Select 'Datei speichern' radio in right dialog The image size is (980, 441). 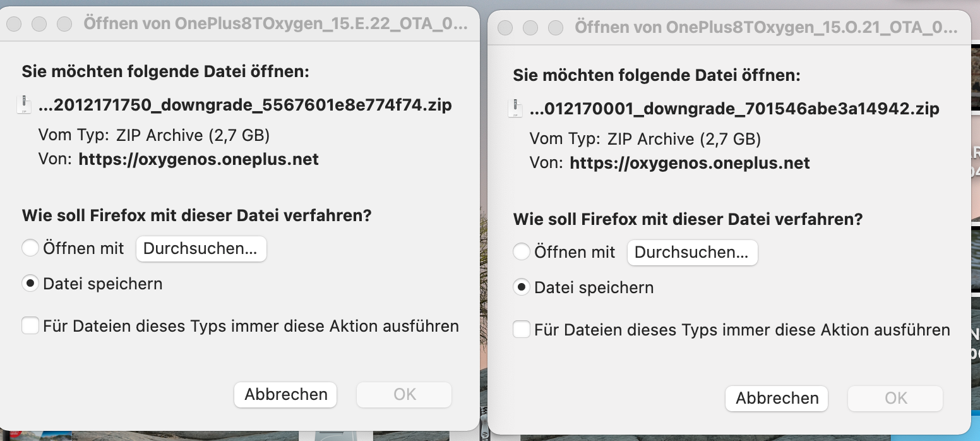coord(522,287)
